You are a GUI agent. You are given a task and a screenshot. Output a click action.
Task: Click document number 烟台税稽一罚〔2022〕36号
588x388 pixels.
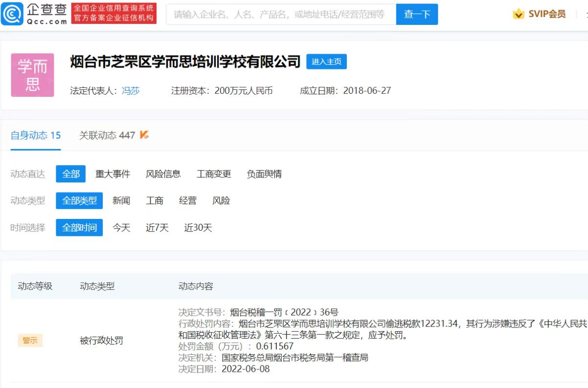click(284, 313)
